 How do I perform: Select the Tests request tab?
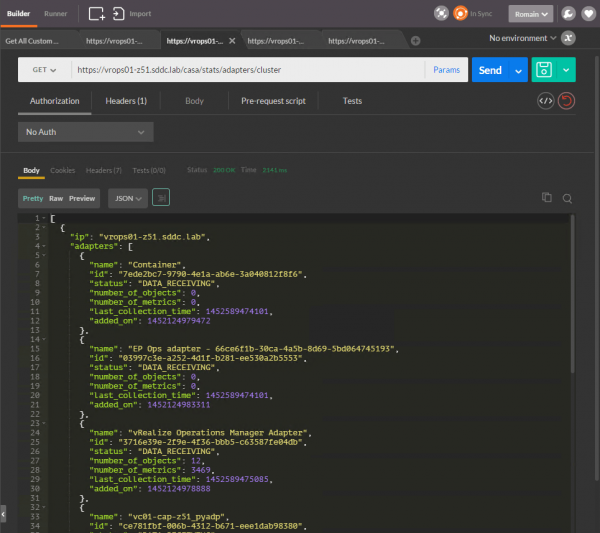[352, 101]
